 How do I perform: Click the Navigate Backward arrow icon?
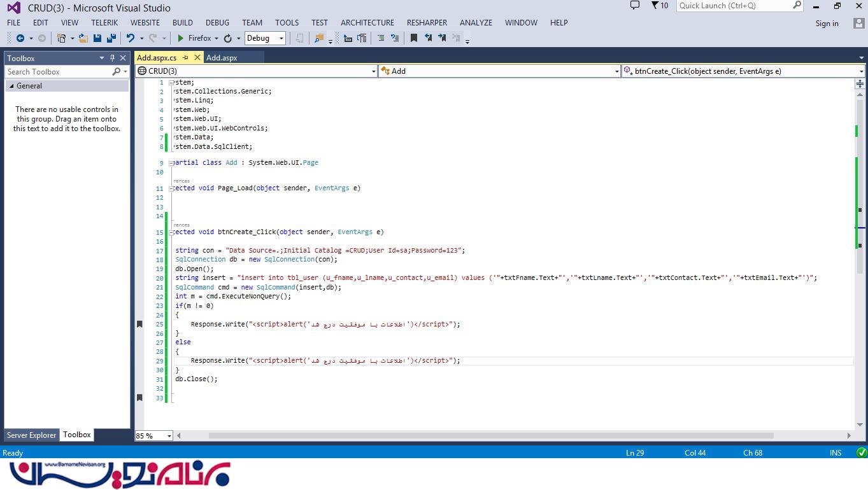coord(20,38)
